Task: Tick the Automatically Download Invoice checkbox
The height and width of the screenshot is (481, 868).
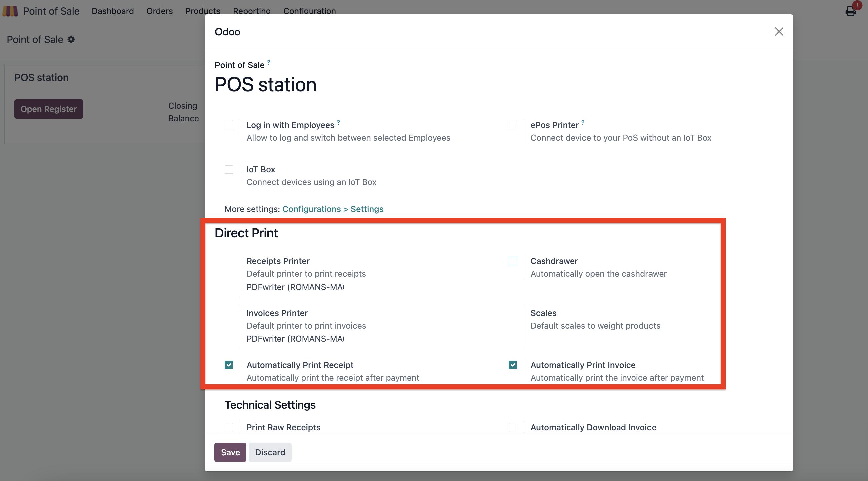Action: click(x=513, y=427)
